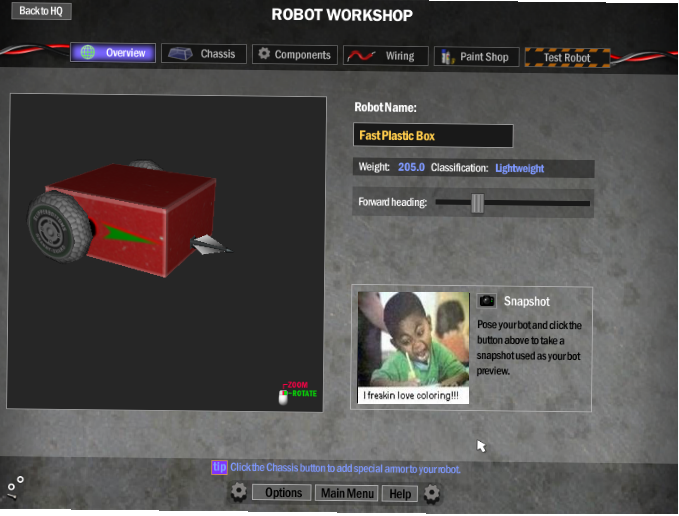Go to the Test Robot section

point(566,57)
